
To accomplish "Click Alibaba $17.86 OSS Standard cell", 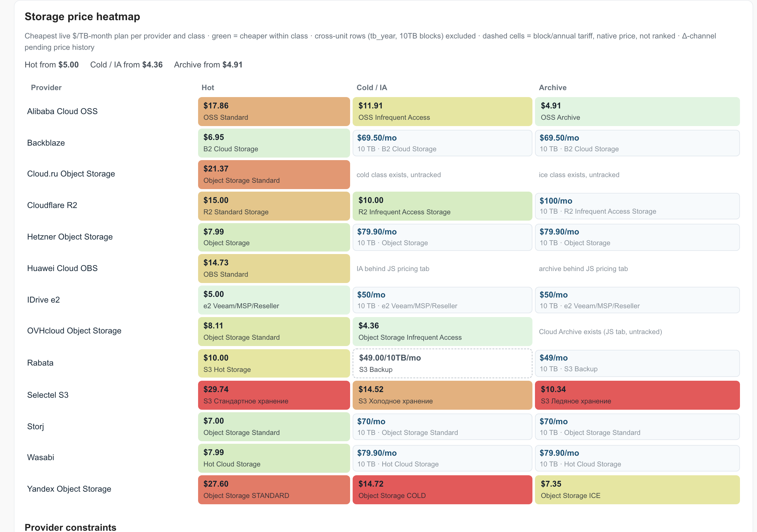I will [x=274, y=111].
